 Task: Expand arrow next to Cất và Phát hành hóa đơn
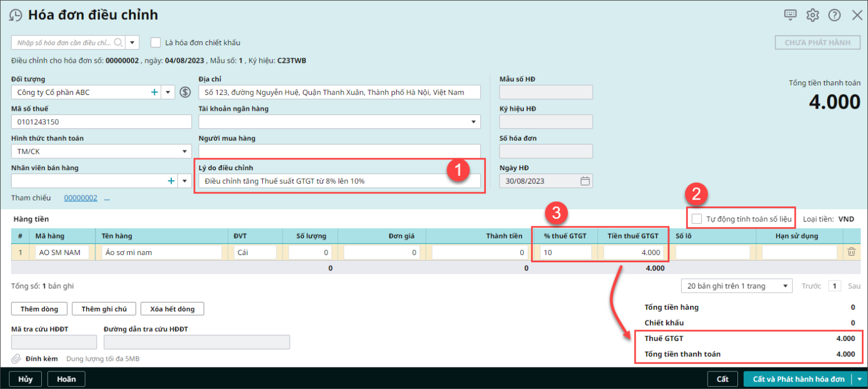click(860, 379)
